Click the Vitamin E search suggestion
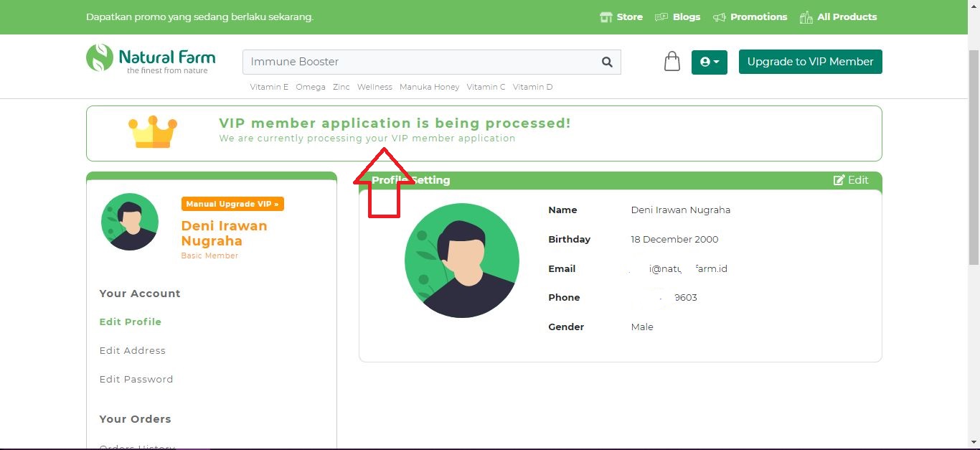The width and height of the screenshot is (980, 450). [269, 87]
